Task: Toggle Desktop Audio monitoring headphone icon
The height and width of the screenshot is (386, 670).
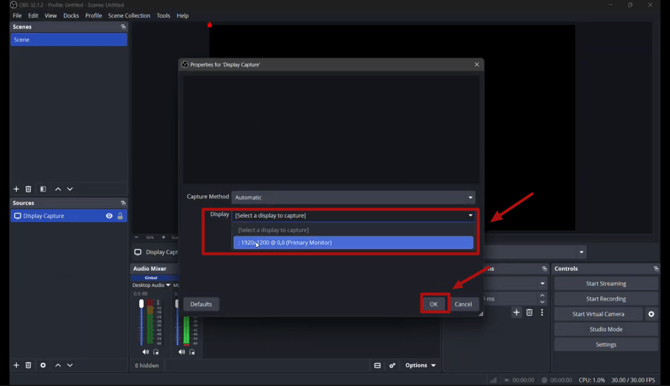Action: coord(156,352)
